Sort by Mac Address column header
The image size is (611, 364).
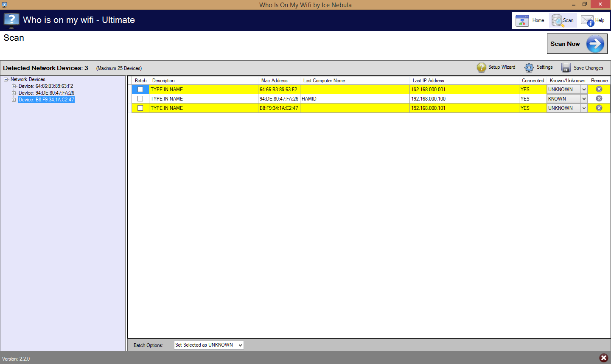(279, 81)
